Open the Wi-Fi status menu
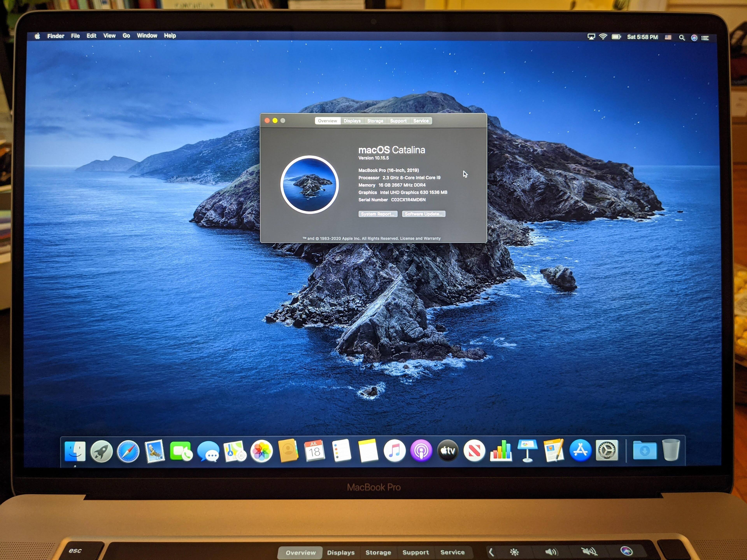This screenshot has height=560, width=747. [603, 37]
